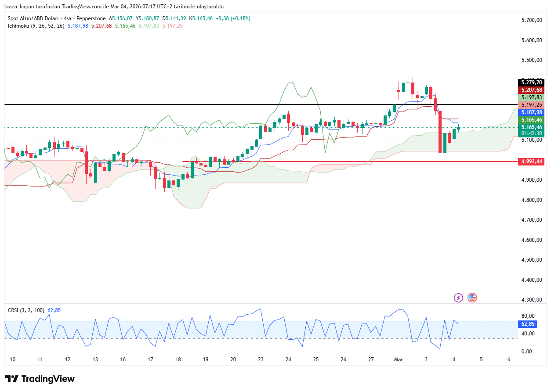Click the light green 5.197,83 axis tag
The width and height of the screenshot is (551, 392).
tap(531, 97)
